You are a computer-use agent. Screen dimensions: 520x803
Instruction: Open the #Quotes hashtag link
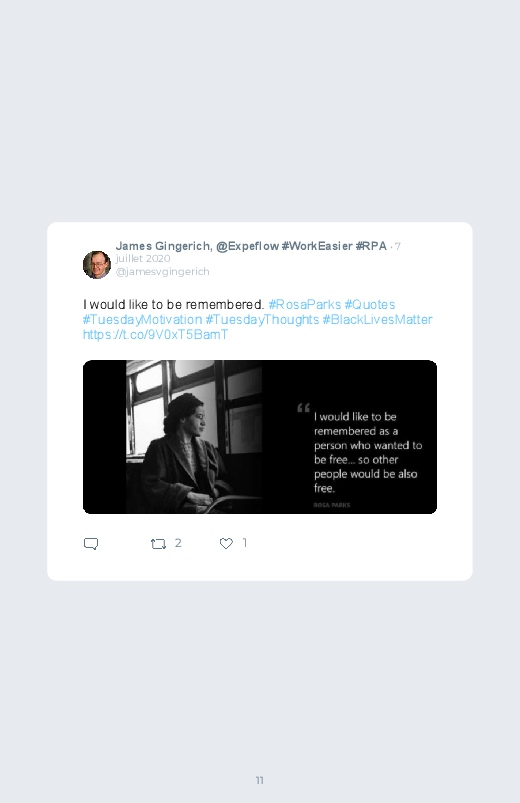[370, 305]
